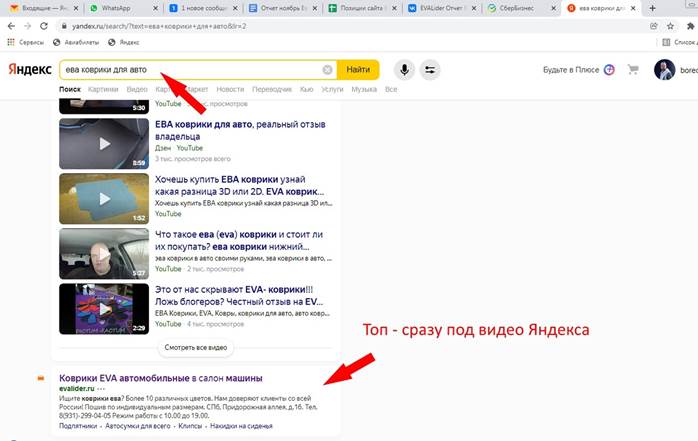The height and width of the screenshot is (441, 698).
Task: Open the Клипсы sitelink
Action: click(x=190, y=426)
